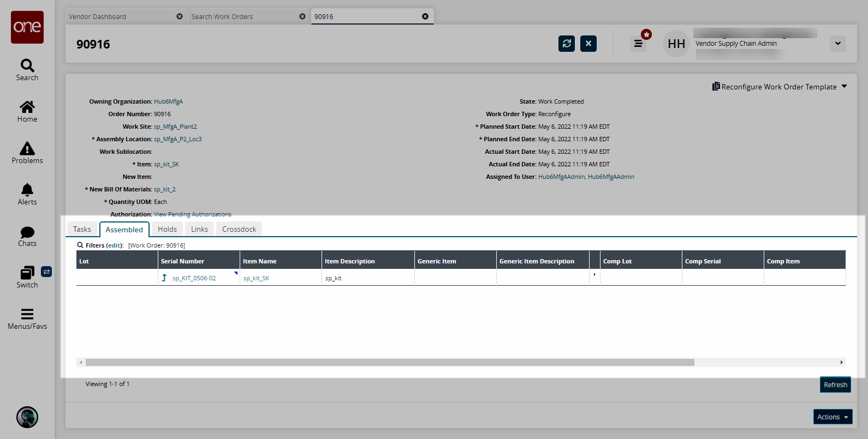Open the Links tab
Image resolution: width=868 pixels, height=439 pixels.
pos(199,229)
